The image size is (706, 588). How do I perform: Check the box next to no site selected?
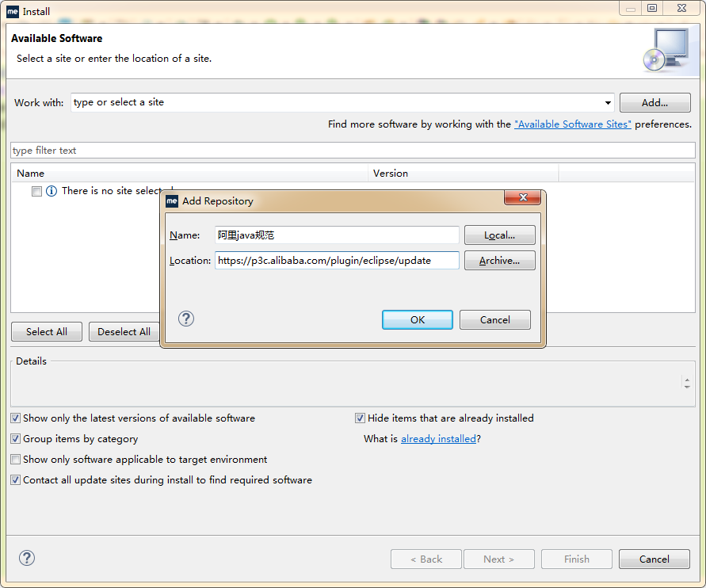click(37, 191)
